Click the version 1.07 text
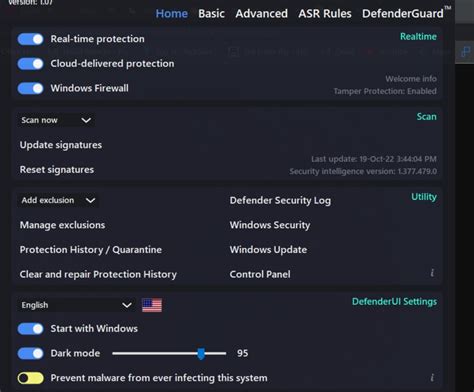Image resolution: width=474 pixels, height=392 pixels. click(30, 3)
